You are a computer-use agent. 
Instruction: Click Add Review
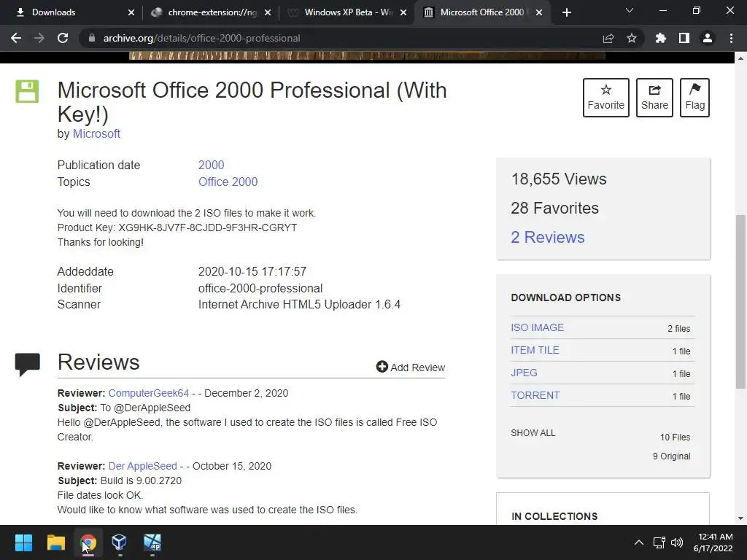411,367
